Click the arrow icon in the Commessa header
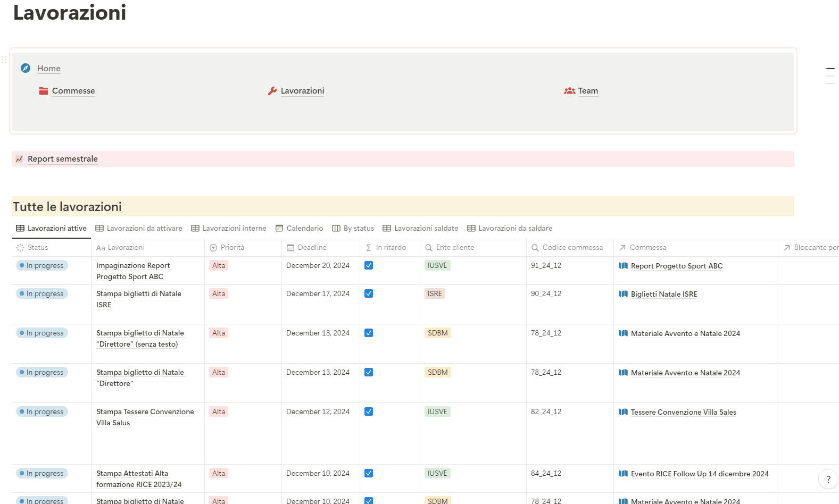839x504 pixels. 622,248
